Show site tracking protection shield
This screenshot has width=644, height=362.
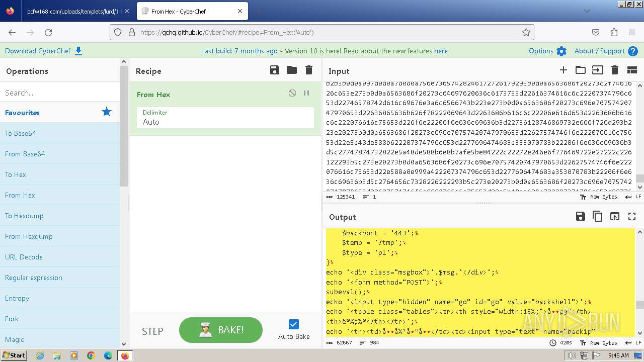click(118, 32)
